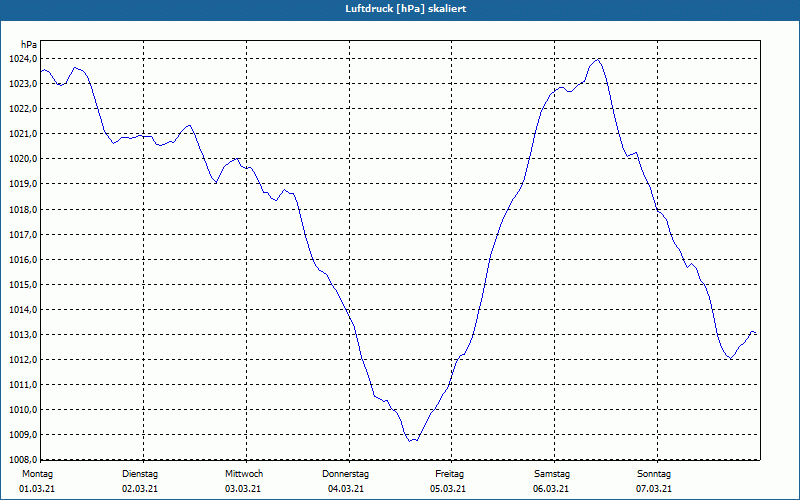Click the 'Samstag' day label
This screenshot has height=500, width=800.
click(x=552, y=474)
